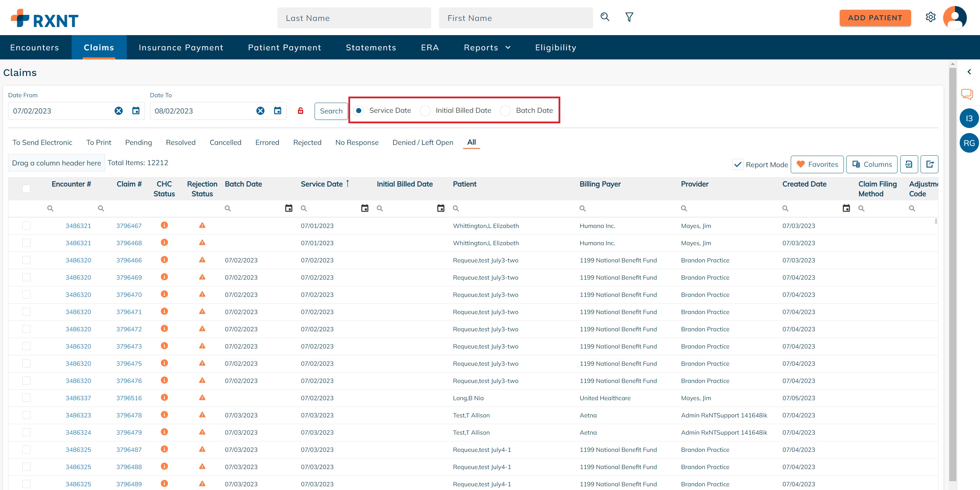Sort by the Created Date column header

pos(804,184)
